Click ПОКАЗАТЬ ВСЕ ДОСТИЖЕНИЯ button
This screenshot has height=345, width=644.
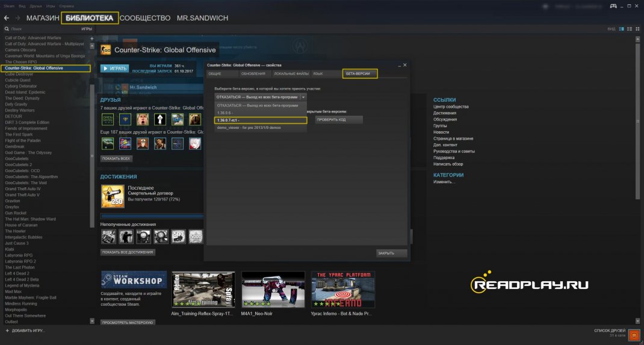point(128,252)
